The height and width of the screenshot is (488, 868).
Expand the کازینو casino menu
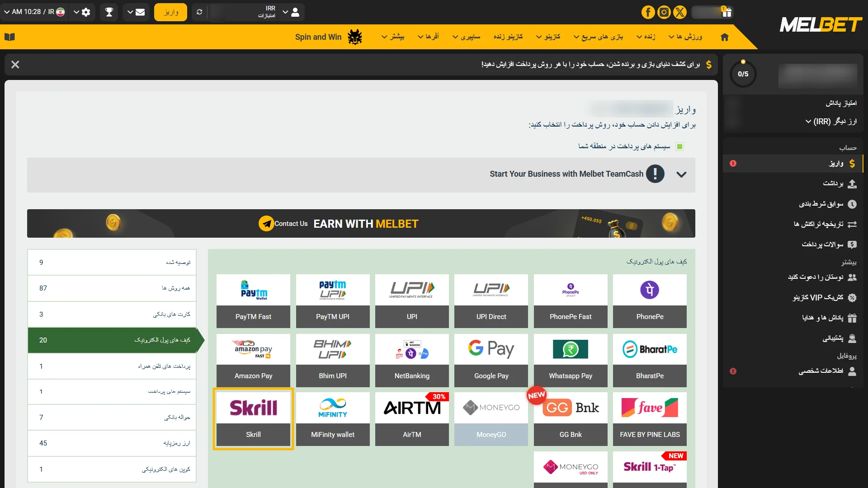548,37
